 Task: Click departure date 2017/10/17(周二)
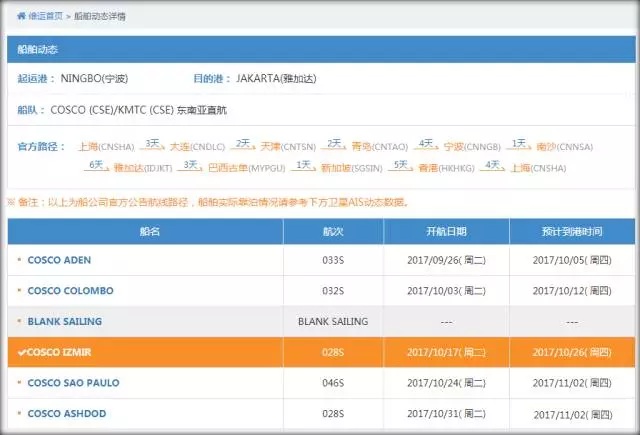click(x=447, y=352)
